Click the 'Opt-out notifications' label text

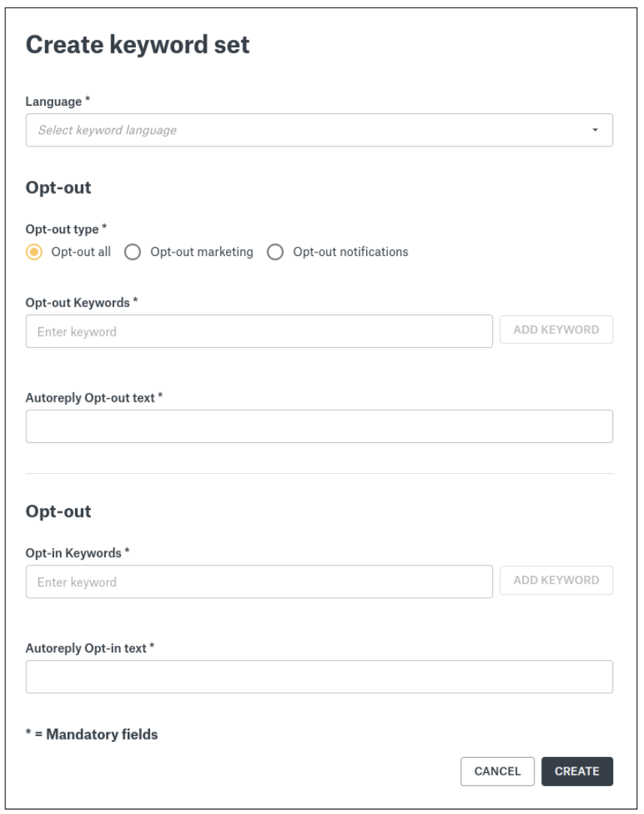click(351, 252)
